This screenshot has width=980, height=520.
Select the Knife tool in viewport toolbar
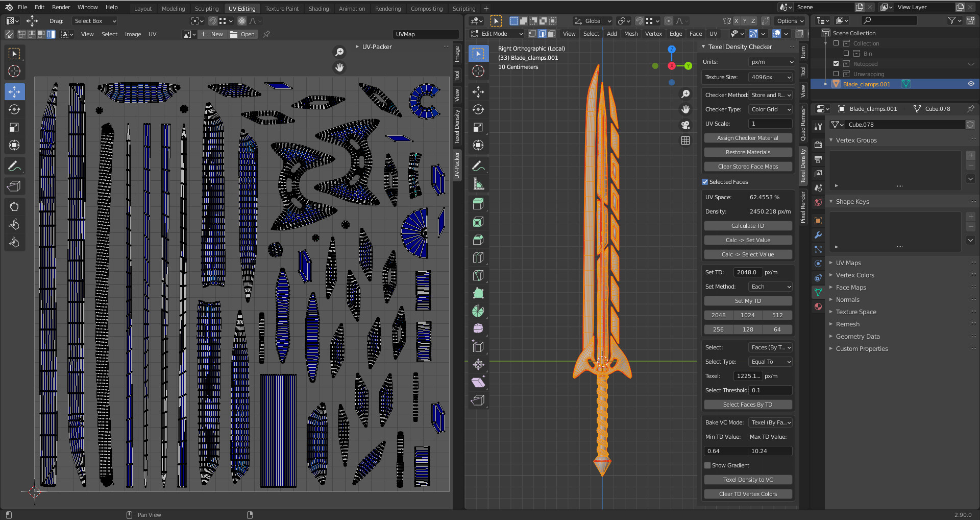click(x=478, y=275)
